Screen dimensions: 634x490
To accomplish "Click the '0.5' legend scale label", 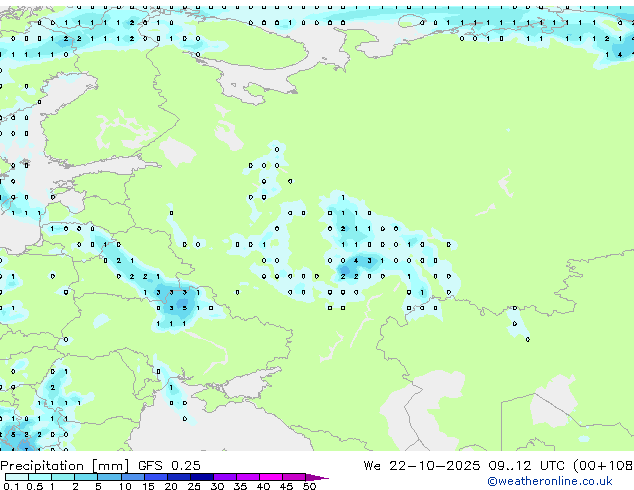I will [35, 486].
